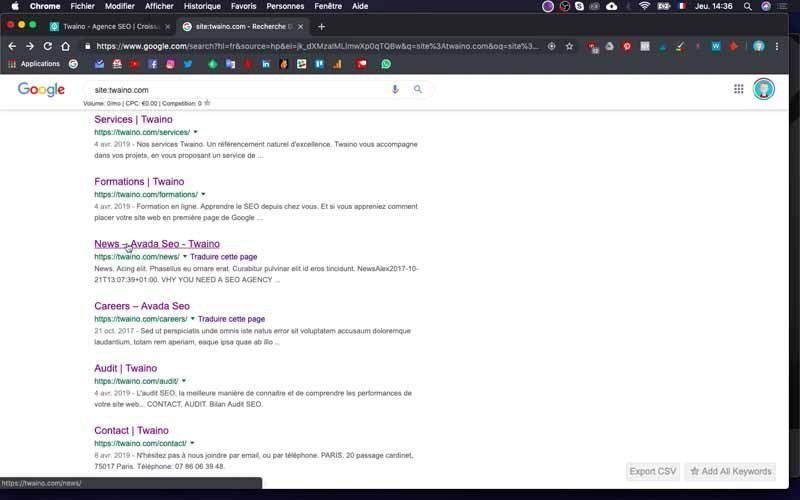Open the Afficher menu
This screenshot has height=500, width=800.
tap(159, 6)
